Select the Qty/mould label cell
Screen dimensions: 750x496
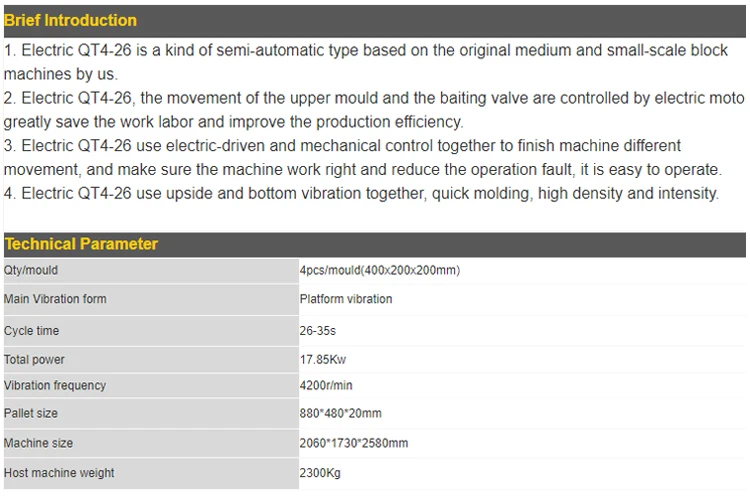click(x=151, y=271)
